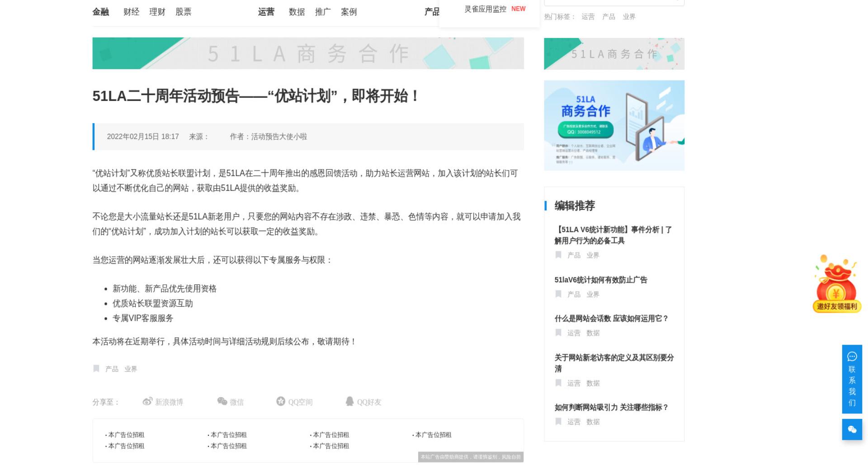Screen dimensions: 868x475
Task: Click the 业界 hot tag near search
Action: coord(629,17)
